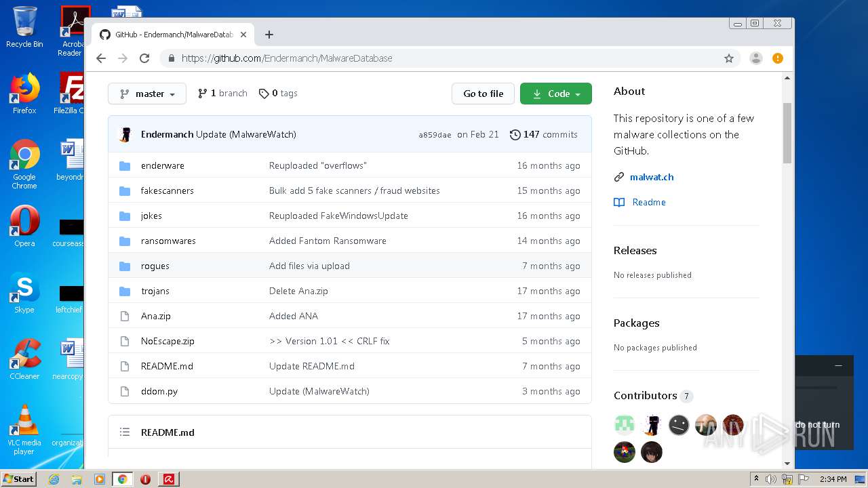Screen dimensions: 868x488
Task: Click the Internet Explorer taskbar icon
Action: point(54,479)
